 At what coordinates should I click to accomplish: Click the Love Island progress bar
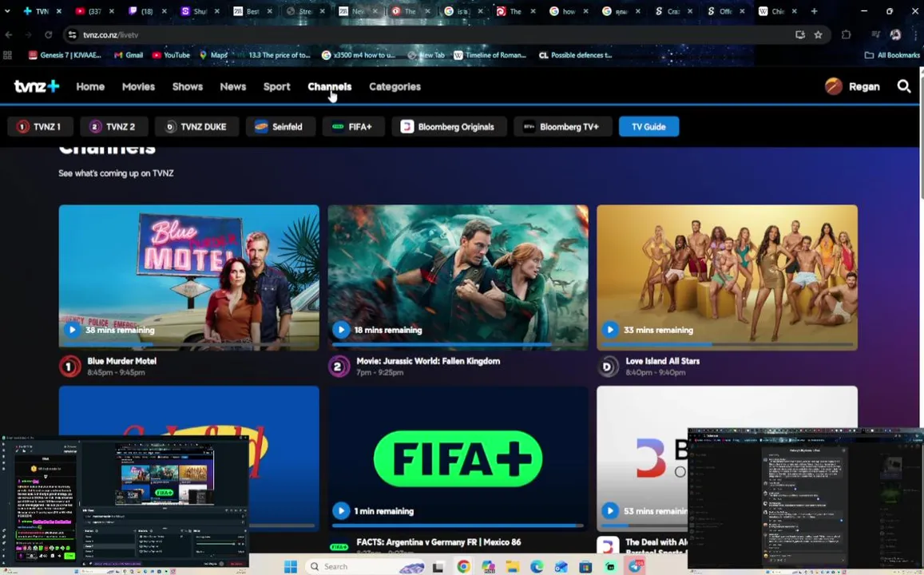728,344
